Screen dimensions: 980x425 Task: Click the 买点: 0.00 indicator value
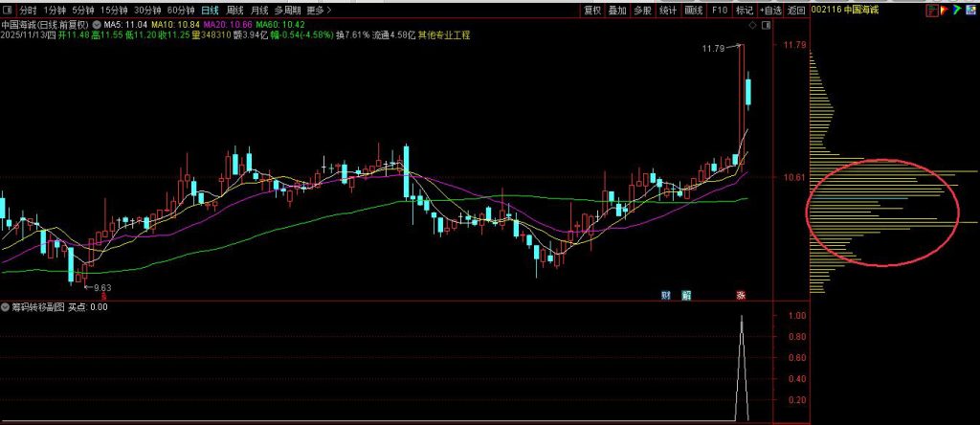click(x=88, y=307)
